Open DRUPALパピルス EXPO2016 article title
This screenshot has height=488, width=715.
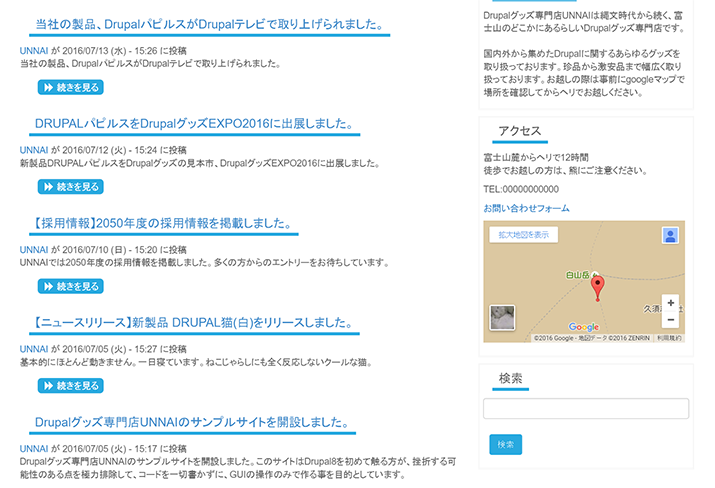(x=195, y=124)
